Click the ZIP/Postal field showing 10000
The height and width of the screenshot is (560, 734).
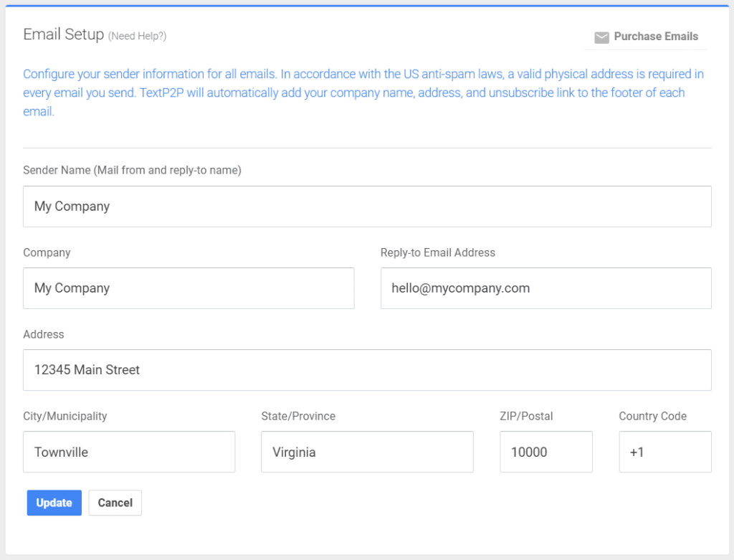[546, 452]
